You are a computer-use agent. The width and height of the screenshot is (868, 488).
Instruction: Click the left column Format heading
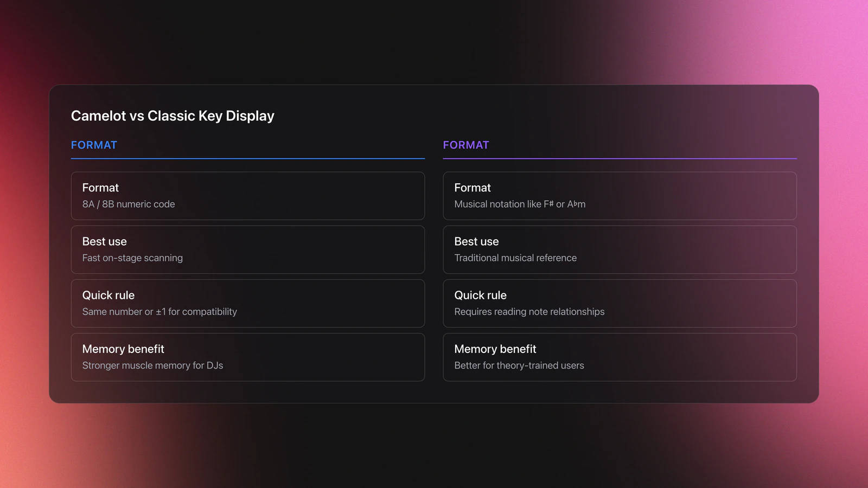(x=100, y=188)
